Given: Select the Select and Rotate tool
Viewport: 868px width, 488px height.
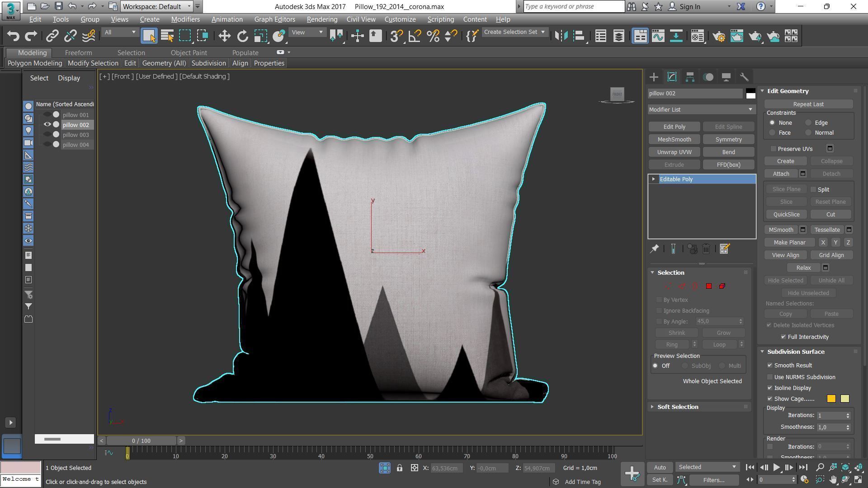Looking at the screenshot, I should point(242,36).
